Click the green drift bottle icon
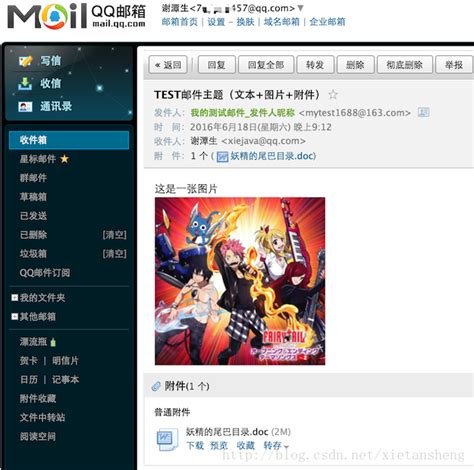Screen dimensions: 474x470 pos(53,342)
